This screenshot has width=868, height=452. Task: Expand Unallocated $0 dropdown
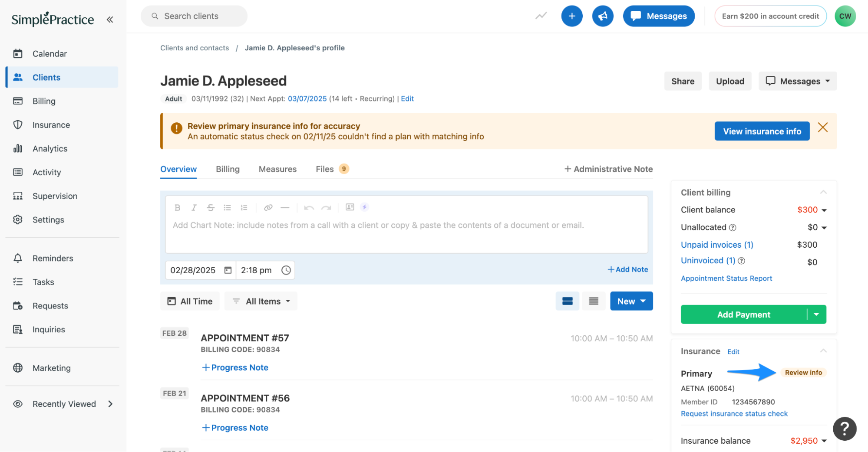click(824, 228)
